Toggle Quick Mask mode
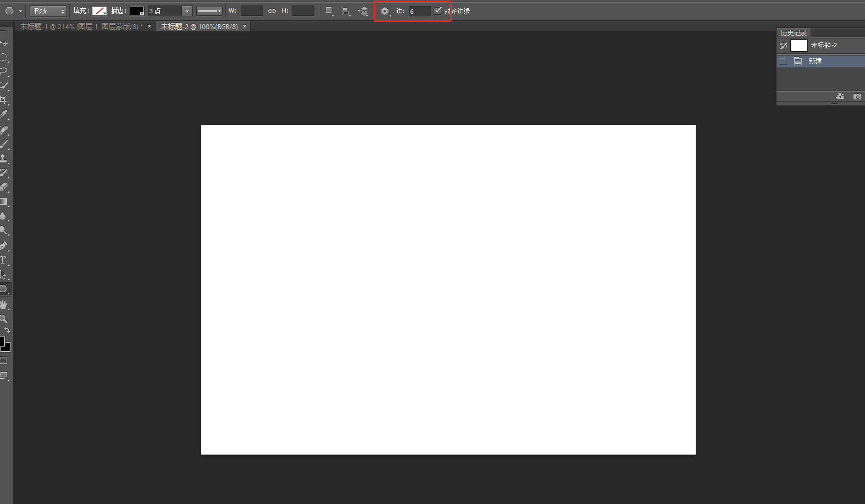Viewport: 865px width, 504px height. 4,361
